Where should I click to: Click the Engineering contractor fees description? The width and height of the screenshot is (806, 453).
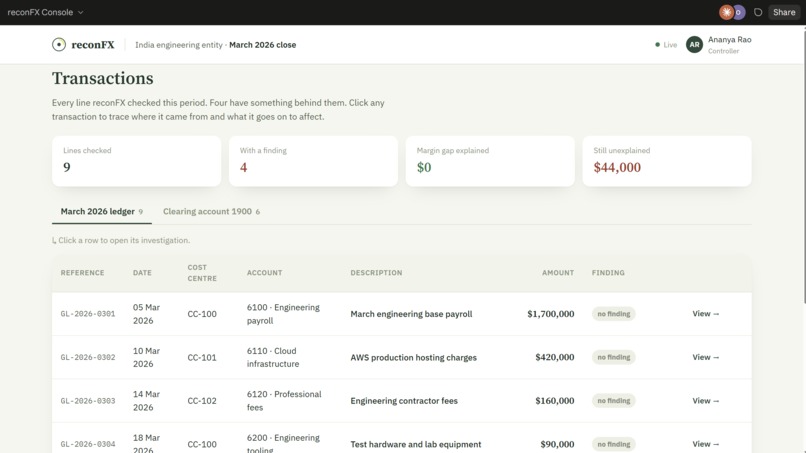coord(404,401)
